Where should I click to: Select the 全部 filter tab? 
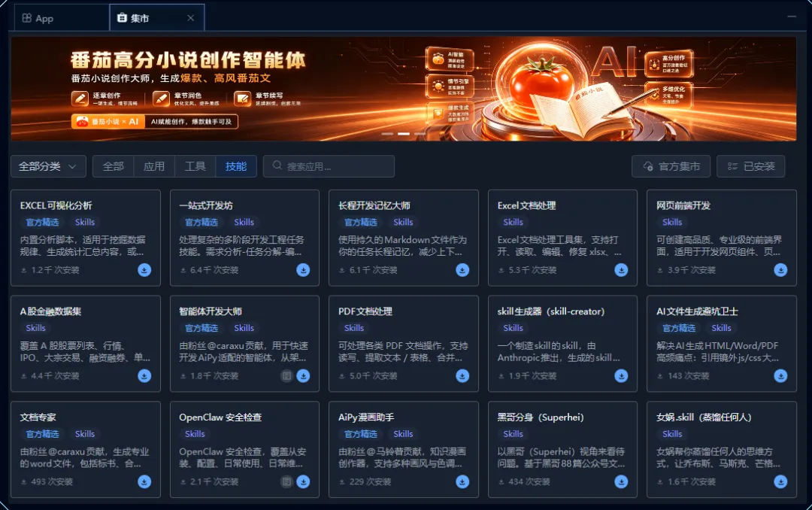(x=114, y=166)
